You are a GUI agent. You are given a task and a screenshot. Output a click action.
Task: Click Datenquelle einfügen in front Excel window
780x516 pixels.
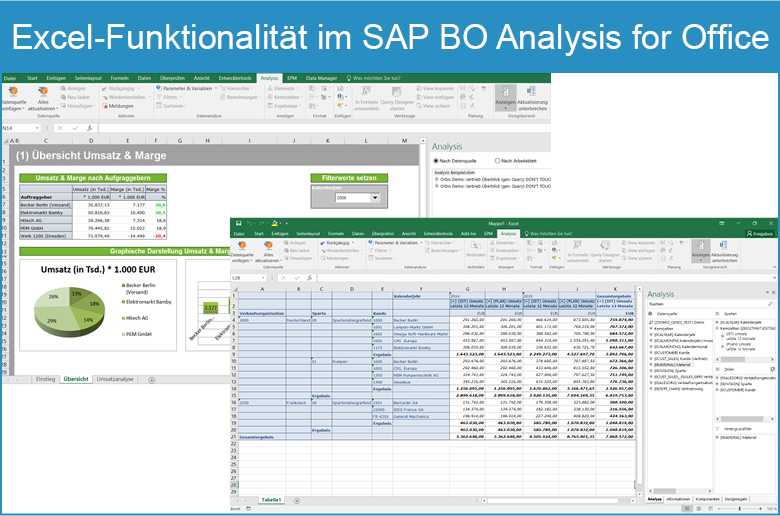[242, 252]
